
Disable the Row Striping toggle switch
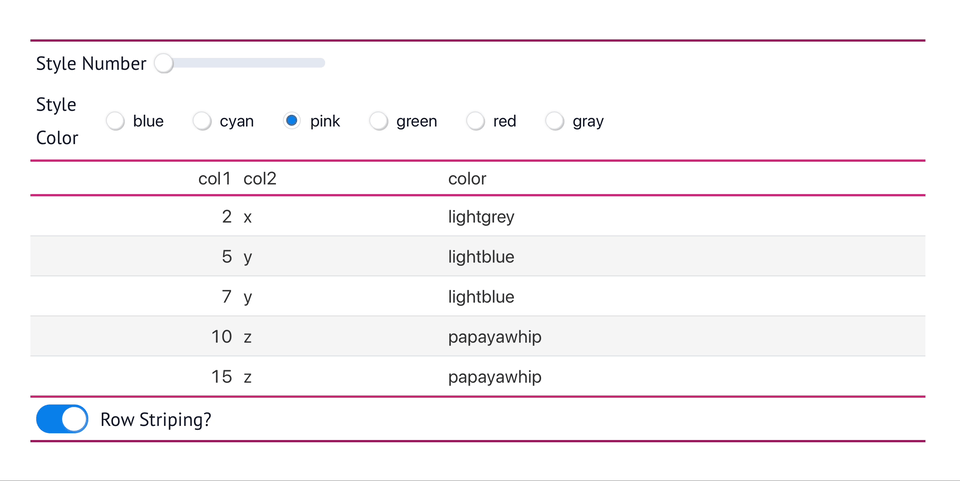click(62, 419)
